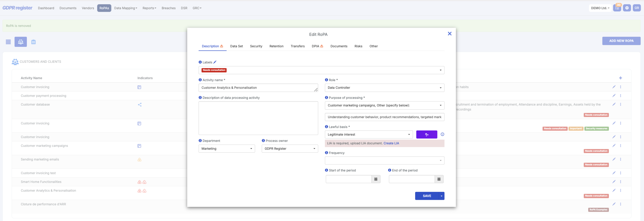Expand the Role dropdown
The image size is (644, 221).
(x=384, y=88)
